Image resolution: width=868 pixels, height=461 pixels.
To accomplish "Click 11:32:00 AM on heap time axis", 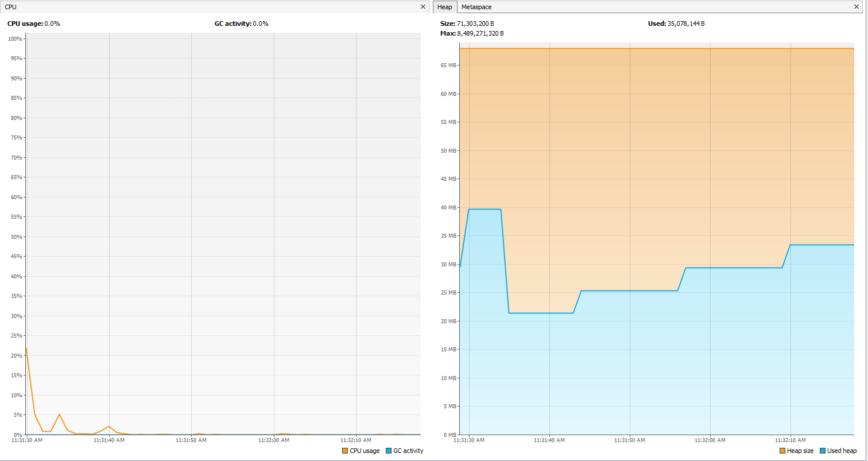I will pos(710,440).
